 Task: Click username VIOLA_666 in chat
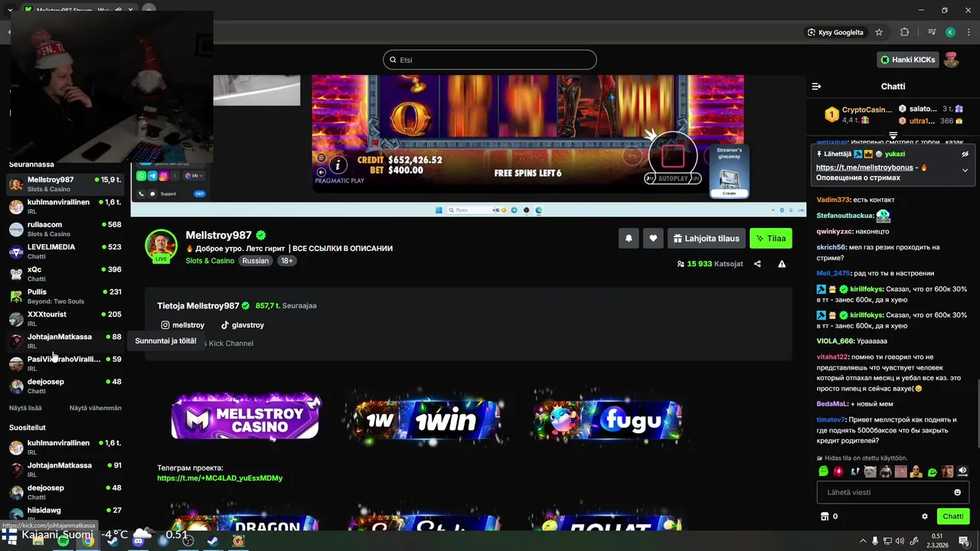click(x=835, y=341)
